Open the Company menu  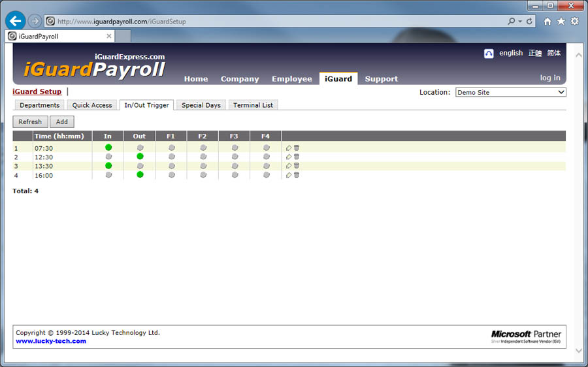pyautogui.click(x=240, y=79)
